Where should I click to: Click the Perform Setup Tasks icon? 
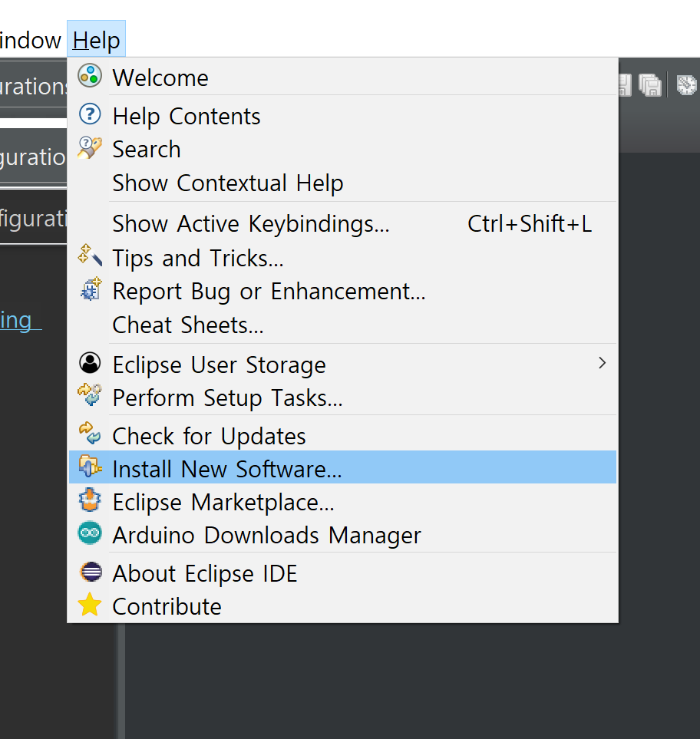(x=90, y=395)
